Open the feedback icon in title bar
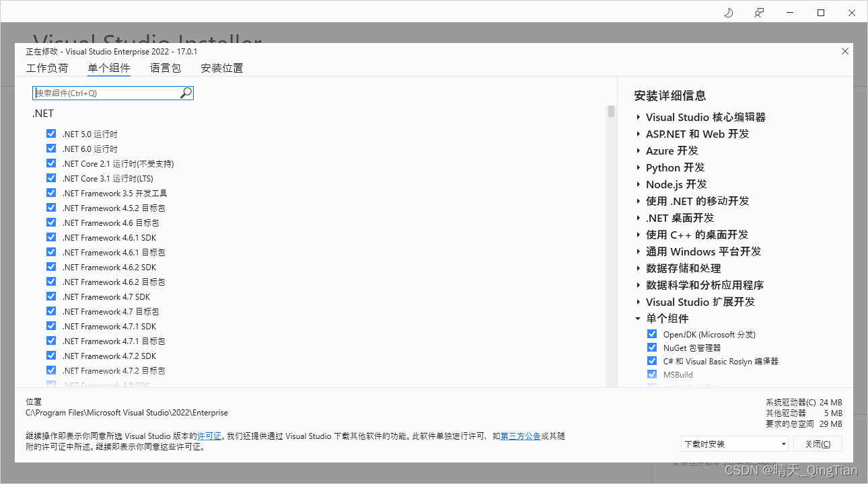 click(x=759, y=12)
